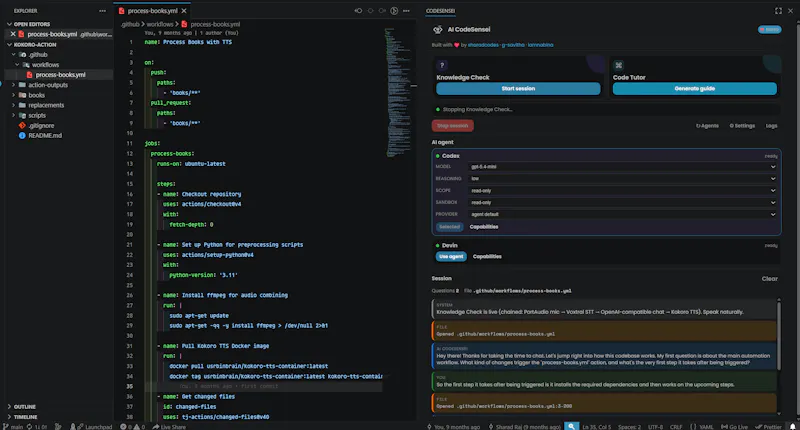Click Ln 35, Col 5 cursor position
The width and height of the screenshot is (800, 430).
[x=596, y=427]
